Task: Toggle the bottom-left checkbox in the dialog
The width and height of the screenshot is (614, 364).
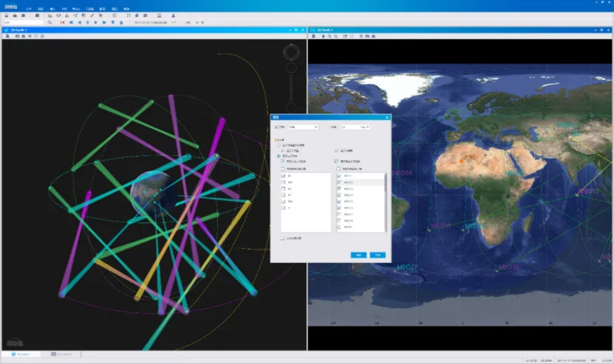Action: coord(282,239)
